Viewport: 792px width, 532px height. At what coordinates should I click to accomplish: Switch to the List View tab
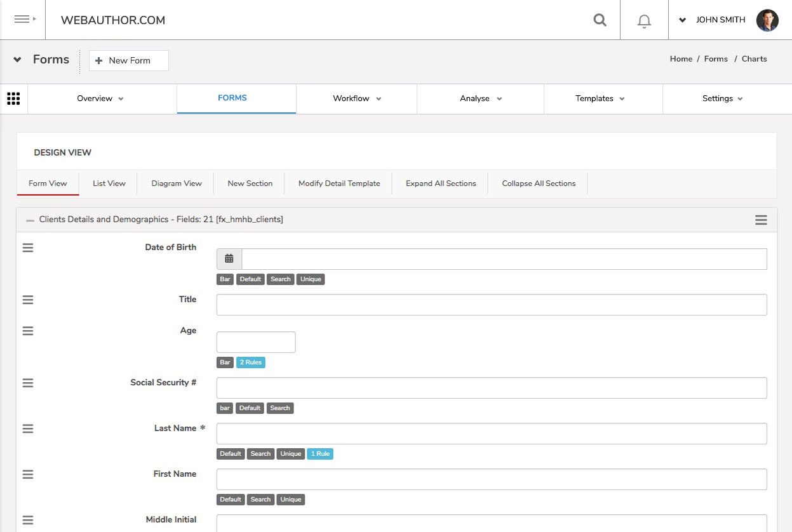click(109, 183)
